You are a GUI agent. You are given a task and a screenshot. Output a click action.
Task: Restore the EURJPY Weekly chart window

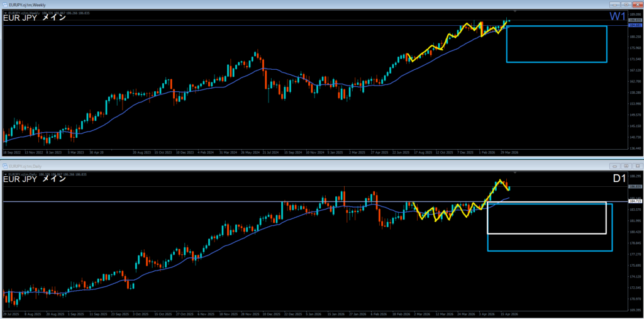coord(626,5)
